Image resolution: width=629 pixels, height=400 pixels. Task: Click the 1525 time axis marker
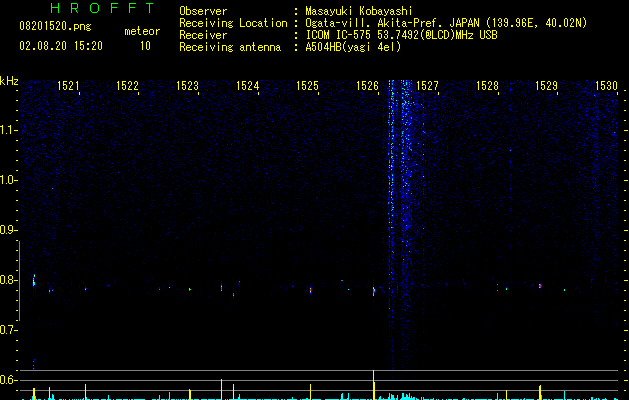pyautogui.click(x=307, y=86)
